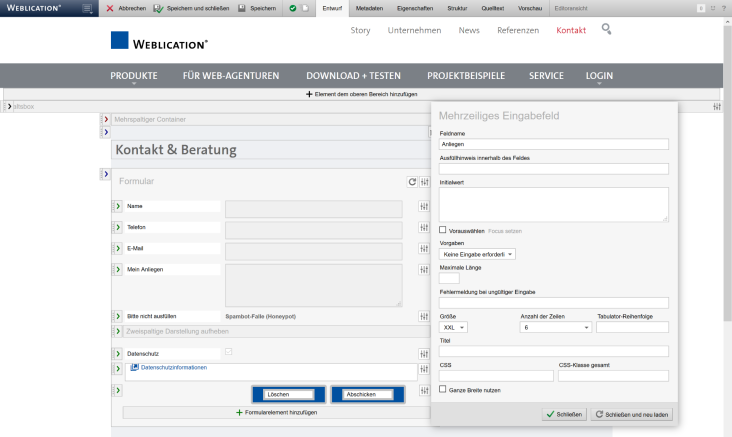Save the page with Speichern
732x437 pixels.
(x=257, y=8)
